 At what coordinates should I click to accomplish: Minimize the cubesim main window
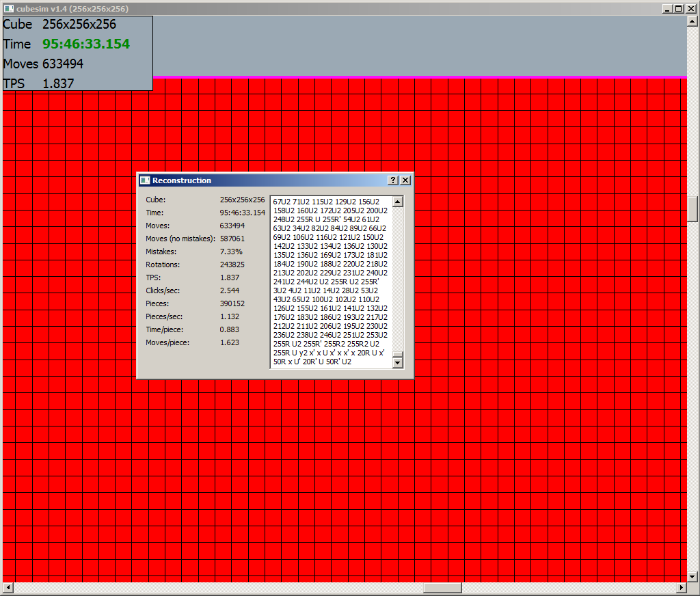pyautogui.click(x=667, y=8)
